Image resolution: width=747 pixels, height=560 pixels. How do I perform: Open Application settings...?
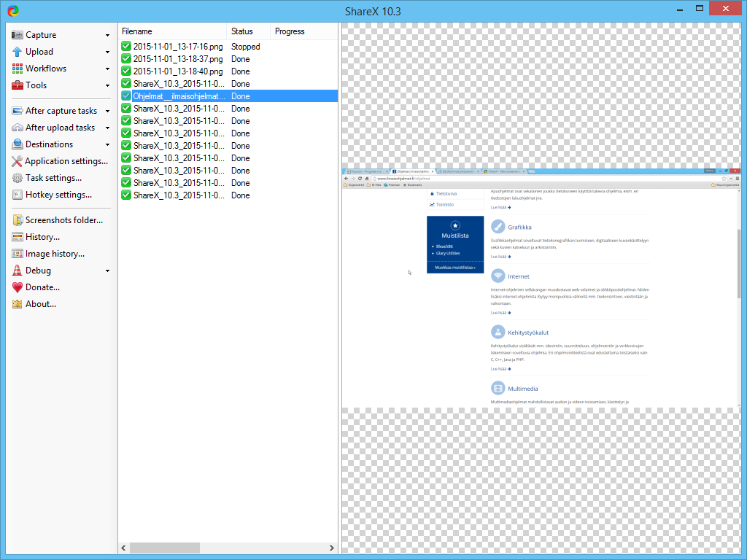point(61,161)
